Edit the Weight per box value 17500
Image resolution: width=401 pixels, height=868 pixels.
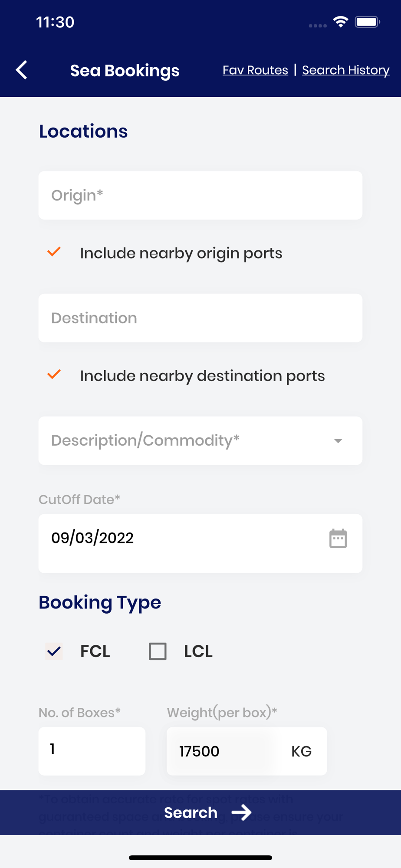tap(221, 751)
